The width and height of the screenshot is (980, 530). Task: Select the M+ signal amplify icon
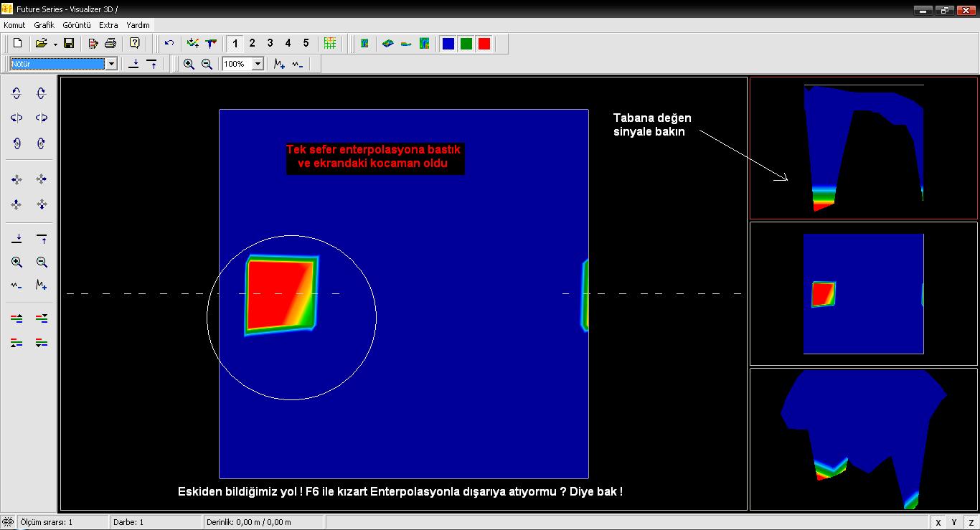[278, 64]
